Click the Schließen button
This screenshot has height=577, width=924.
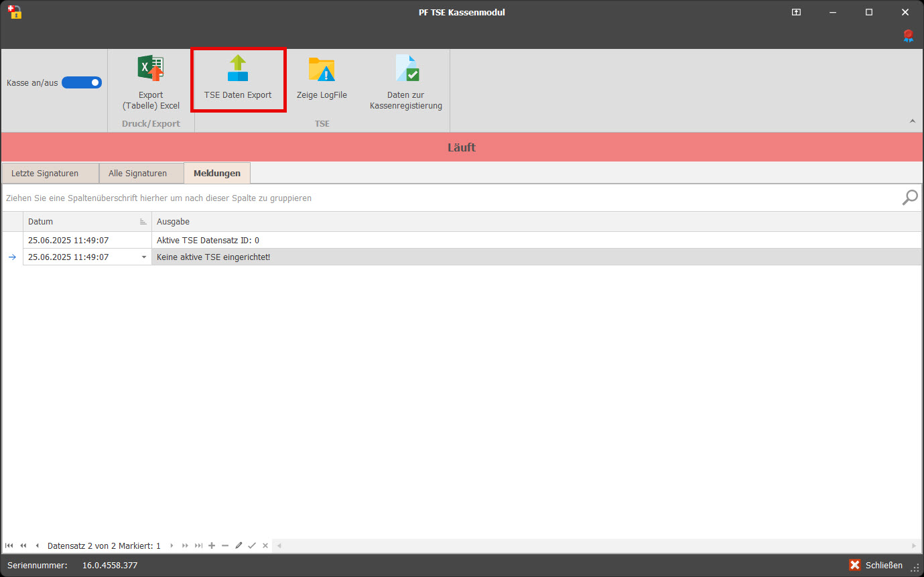(876, 565)
